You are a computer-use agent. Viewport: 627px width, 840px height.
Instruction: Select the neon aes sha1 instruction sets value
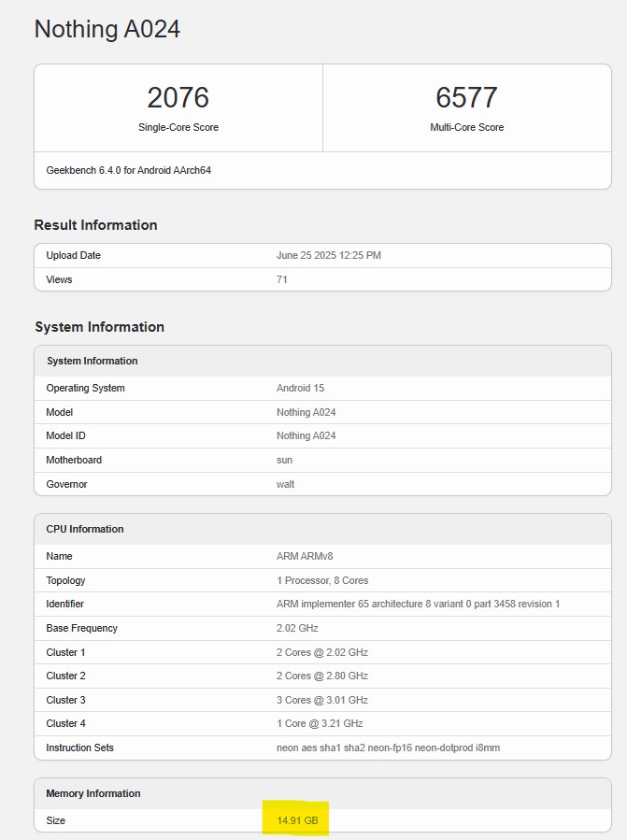[x=388, y=747]
